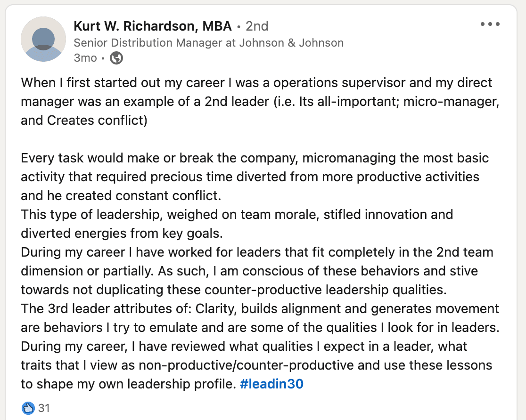Click line starting 'During my career, I have reviewed'
Viewport: 526px width, 420px height.
click(x=244, y=346)
